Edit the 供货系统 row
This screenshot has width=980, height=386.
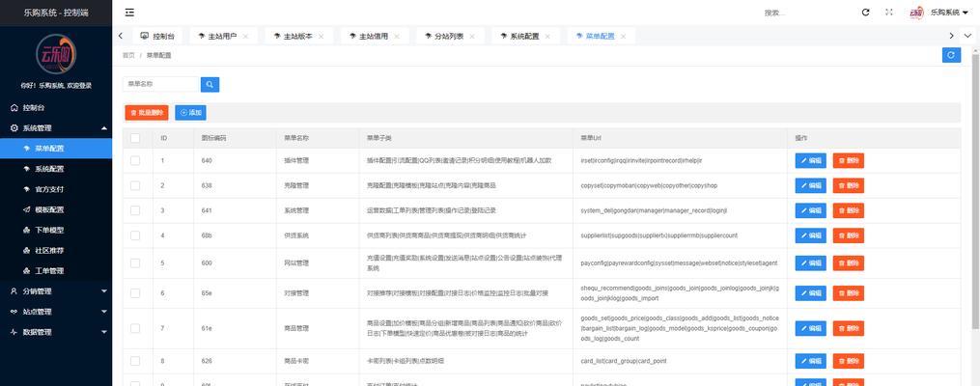click(811, 235)
